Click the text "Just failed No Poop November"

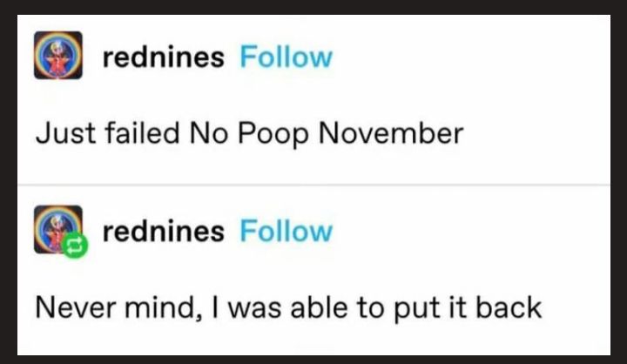249,135
